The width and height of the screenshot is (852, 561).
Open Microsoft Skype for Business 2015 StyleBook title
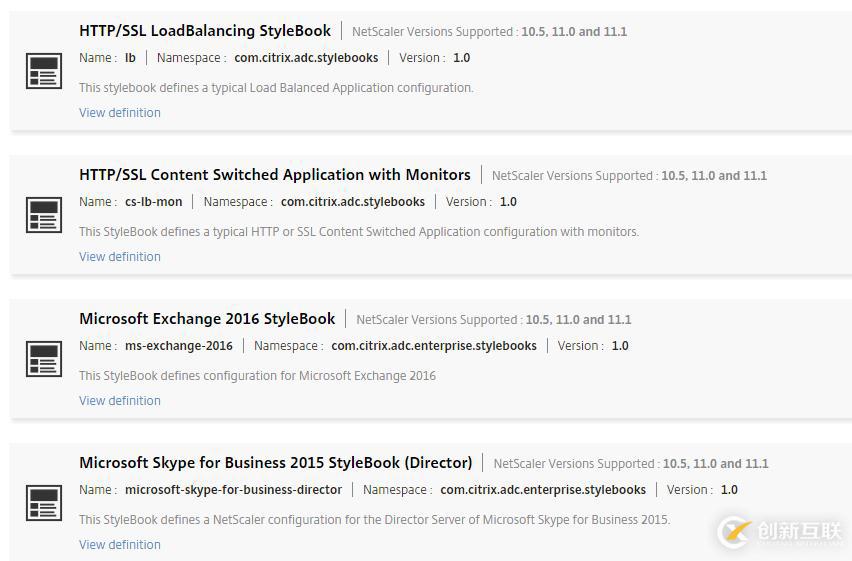tap(276, 463)
